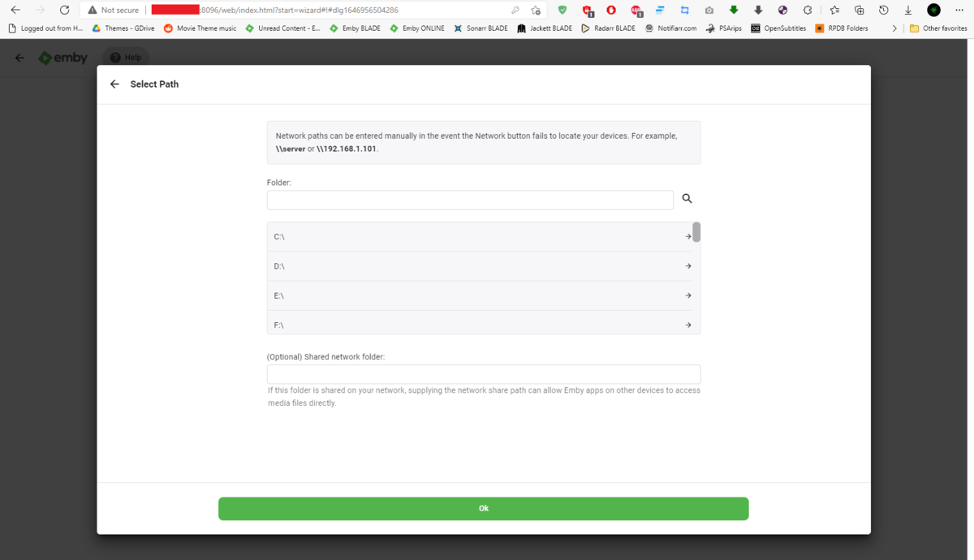Image resolution: width=974 pixels, height=560 pixels.
Task: Open the Sonarr BLADE bookmark
Action: click(481, 28)
